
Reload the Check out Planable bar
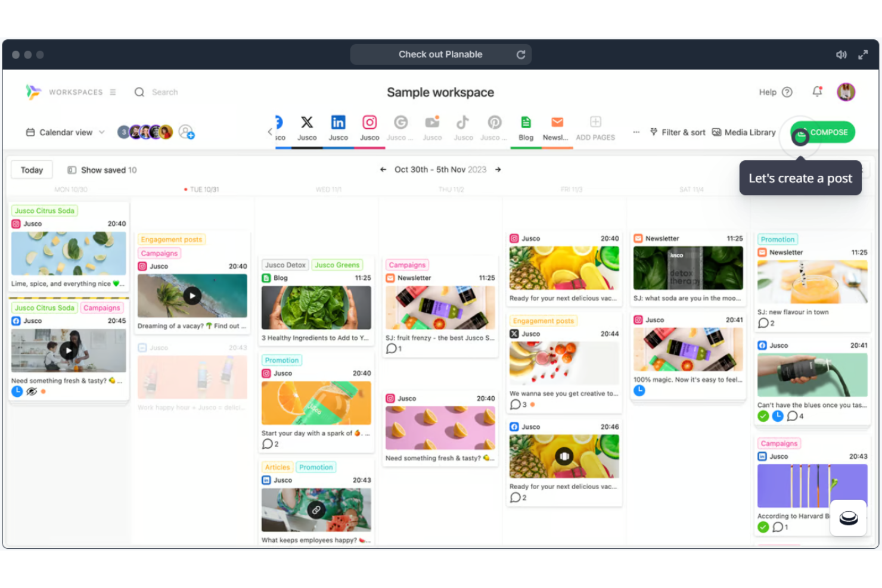[x=520, y=55]
